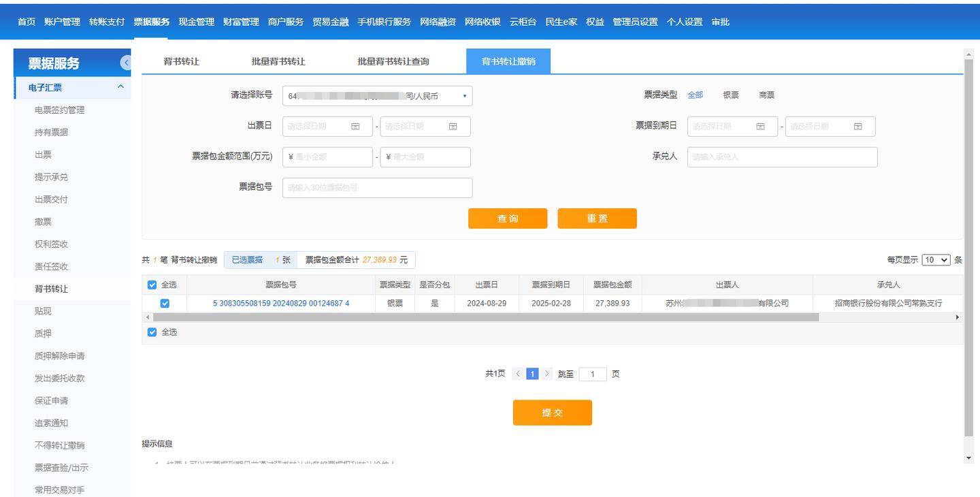Go to previous page arrow in pagination
Viewport: 980px width, 497px height.
[x=519, y=374]
